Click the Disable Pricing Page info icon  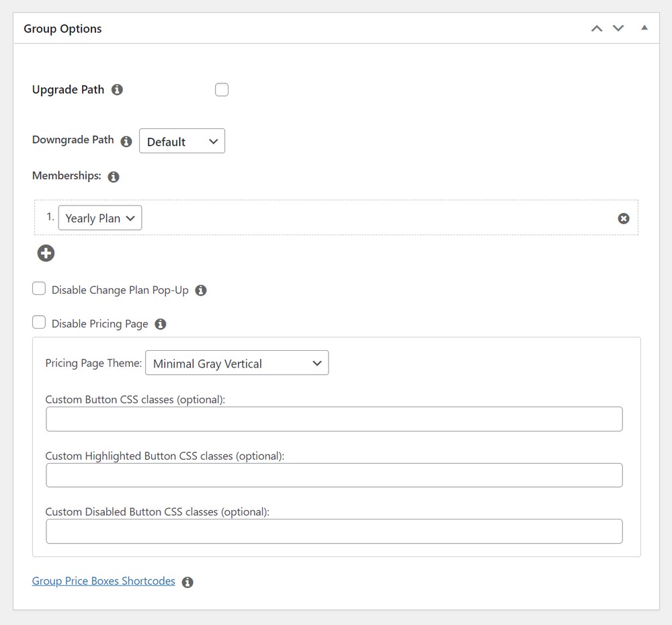161,324
